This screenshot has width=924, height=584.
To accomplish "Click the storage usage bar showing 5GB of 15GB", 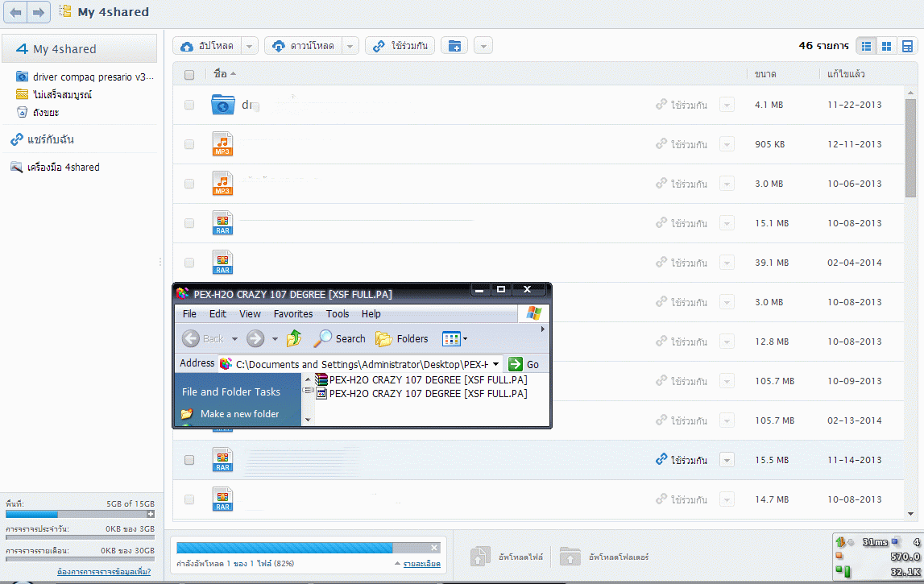I will pos(80,514).
